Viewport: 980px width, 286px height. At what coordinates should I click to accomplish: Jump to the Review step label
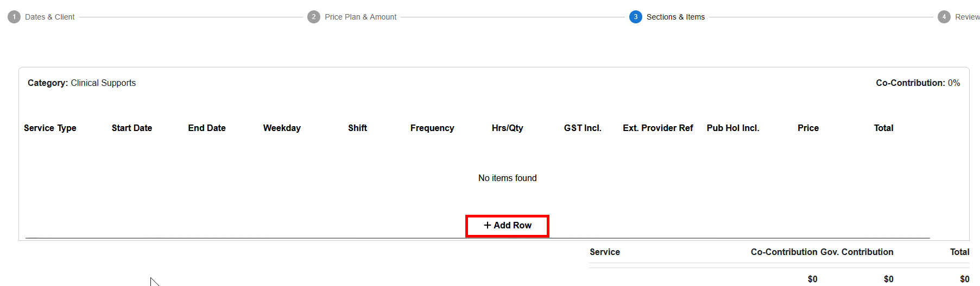tap(967, 17)
